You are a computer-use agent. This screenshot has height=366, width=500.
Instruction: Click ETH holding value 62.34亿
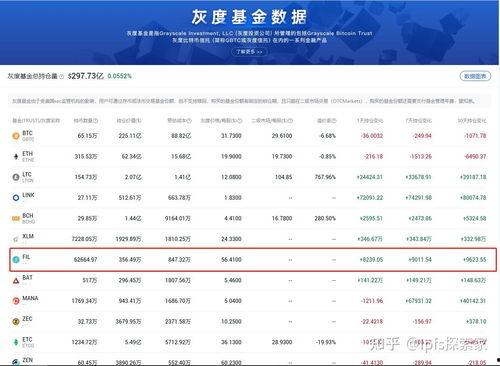[132, 157]
